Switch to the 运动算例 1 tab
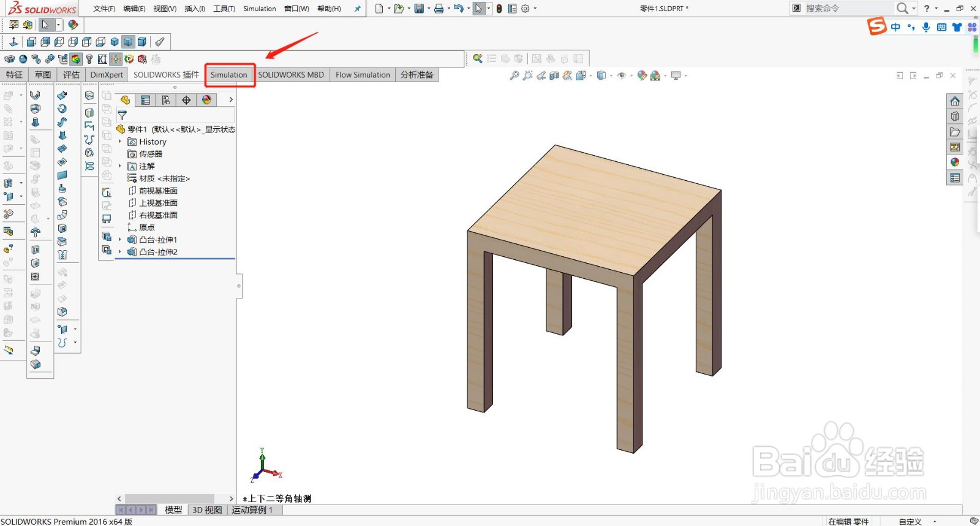The image size is (980, 526). (252, 509)
